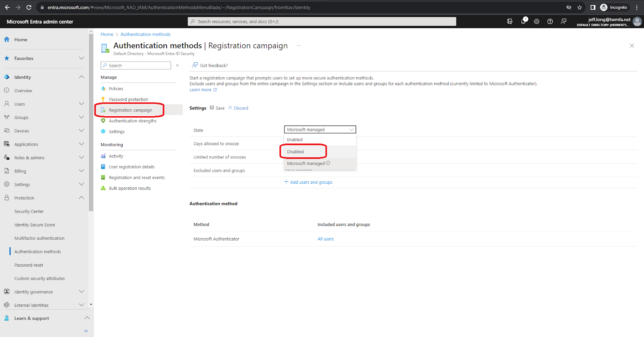The image size is (644, 337).
Task: Expand the Favorites section chevron
Action: tap(81, 58)
